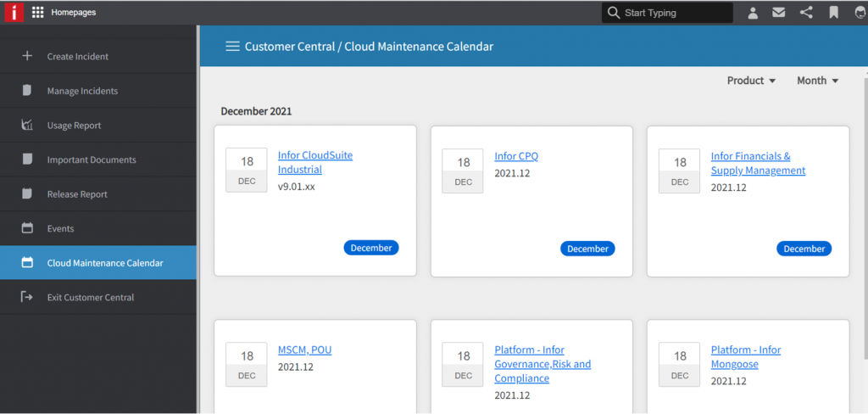The width and height of the screenshot is (868, 414).
Task: Click the Start Typing search field
Action: pyautogui.click(x=675, y=13)
